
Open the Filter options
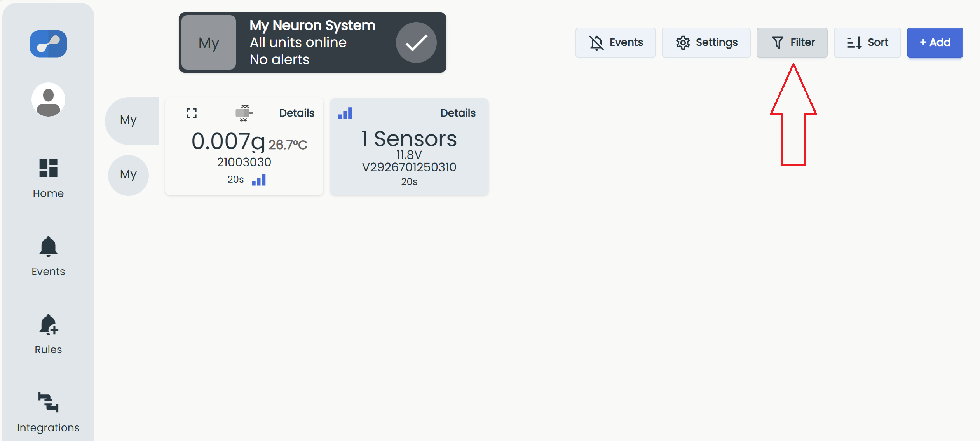tap(792, 42)
